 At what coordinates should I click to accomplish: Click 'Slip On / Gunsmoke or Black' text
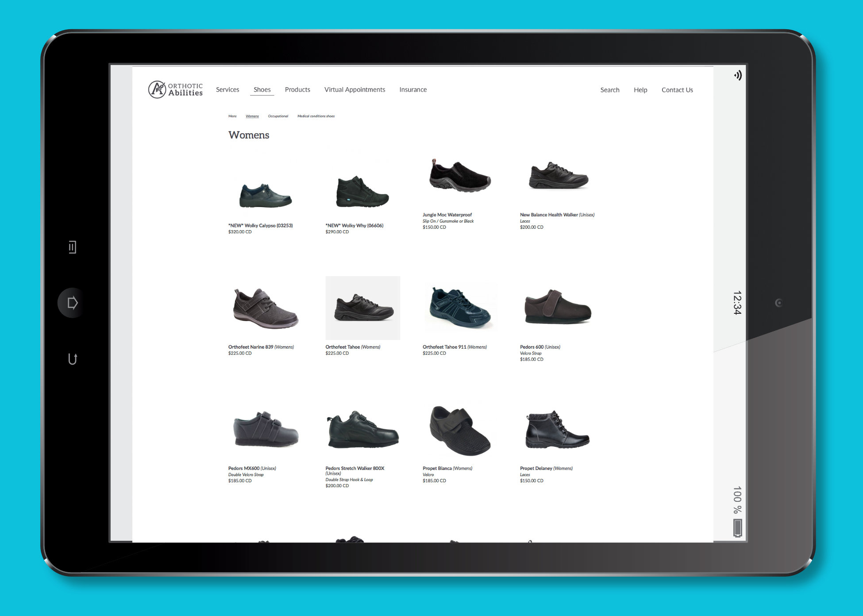coord(448,221)
